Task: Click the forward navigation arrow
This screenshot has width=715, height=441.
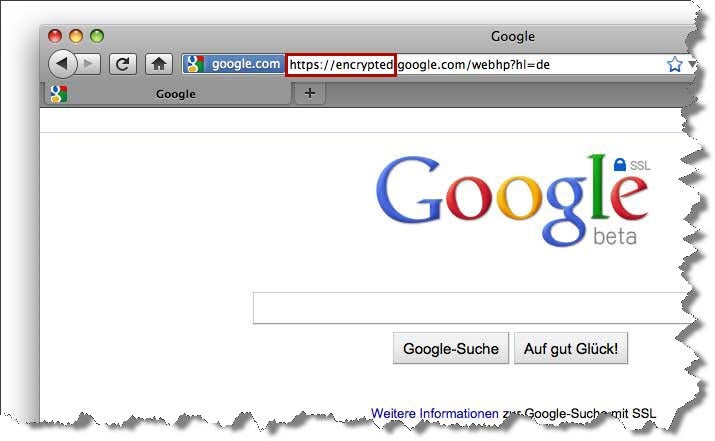Action: pos(89,64)
